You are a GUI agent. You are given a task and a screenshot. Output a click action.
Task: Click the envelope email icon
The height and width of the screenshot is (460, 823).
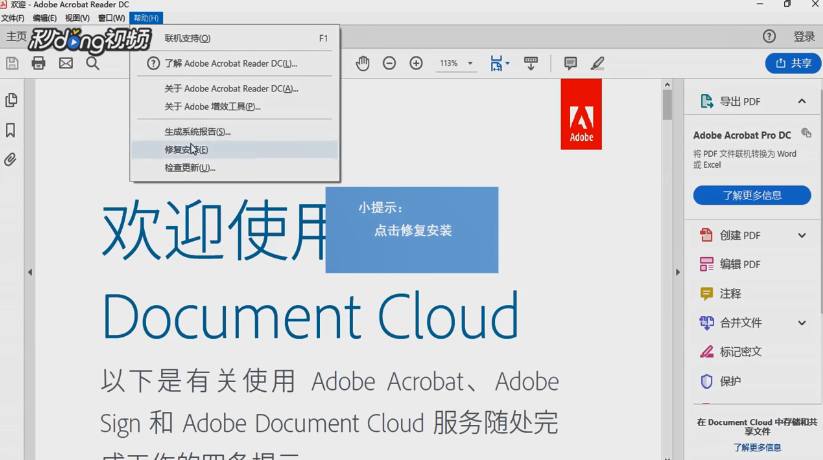click(x=66, y=64)
